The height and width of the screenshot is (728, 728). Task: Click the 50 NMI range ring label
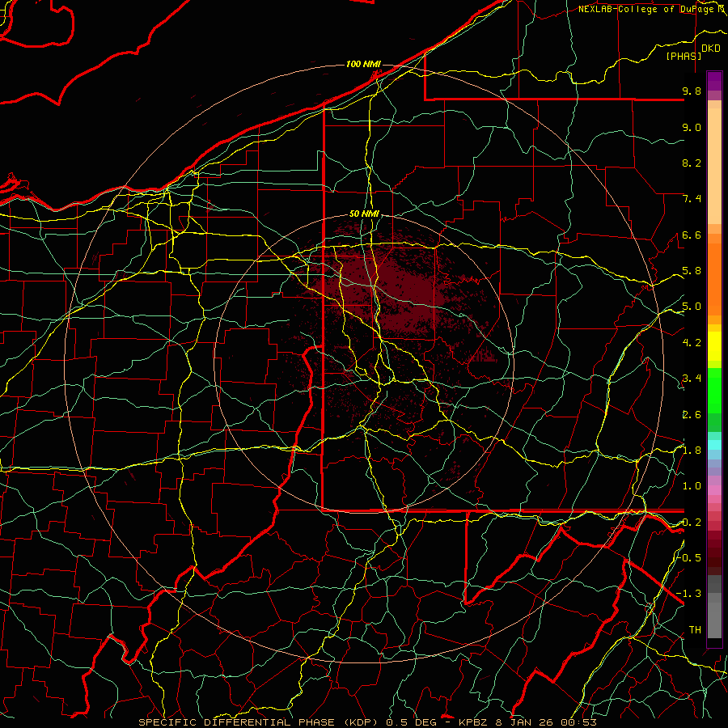pyautogui.click(x=365, y=214)
